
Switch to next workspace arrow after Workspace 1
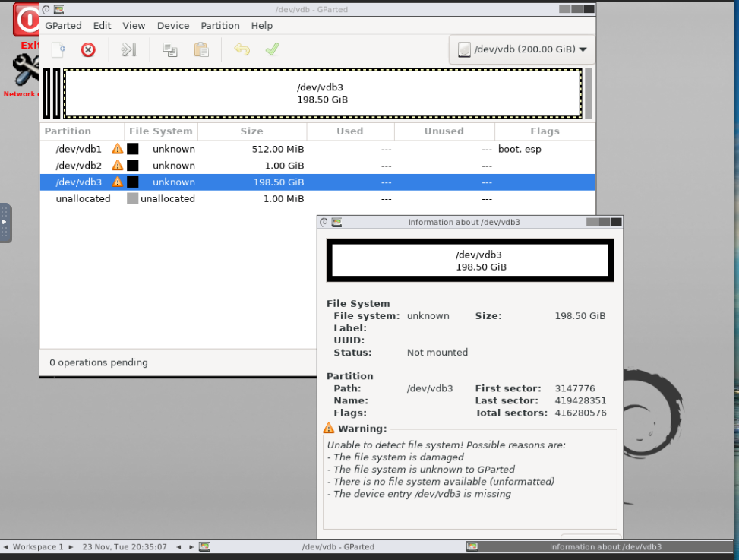tap(71, 547)
